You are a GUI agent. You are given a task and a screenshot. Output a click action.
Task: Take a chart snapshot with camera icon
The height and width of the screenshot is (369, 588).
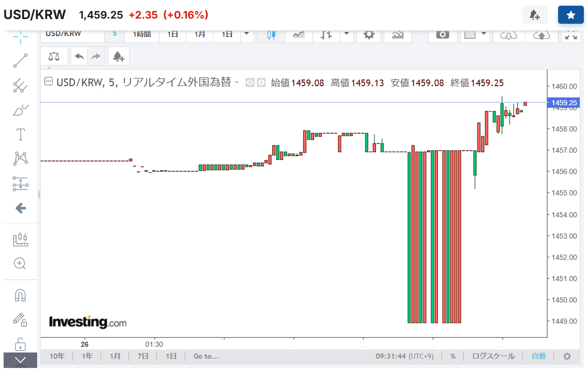pyautogui.click(x=443, y=34)
